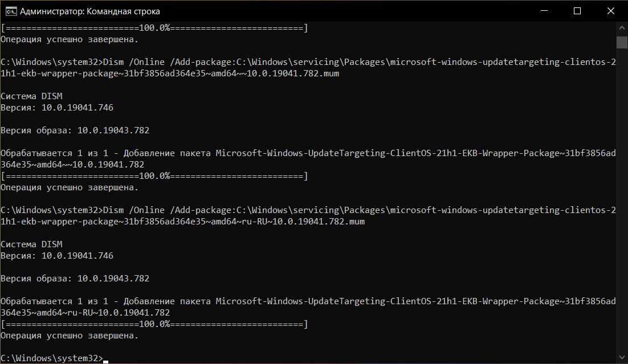Click the empty scrollbar track below the thumb
The image size is (628, 364).
(622, 199)
